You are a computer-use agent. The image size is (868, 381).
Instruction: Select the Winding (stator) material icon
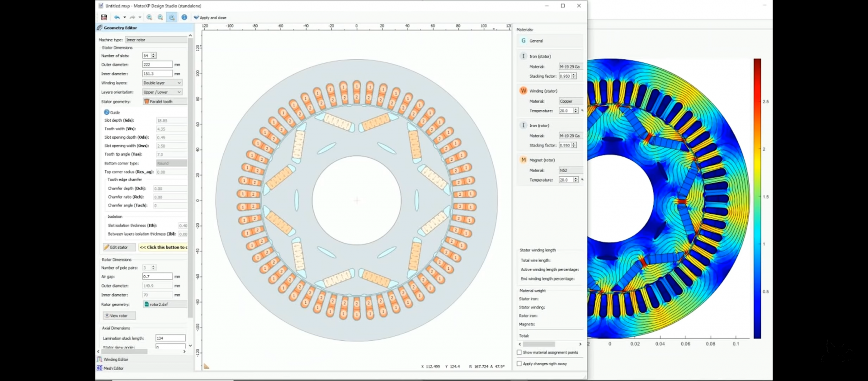524,91
